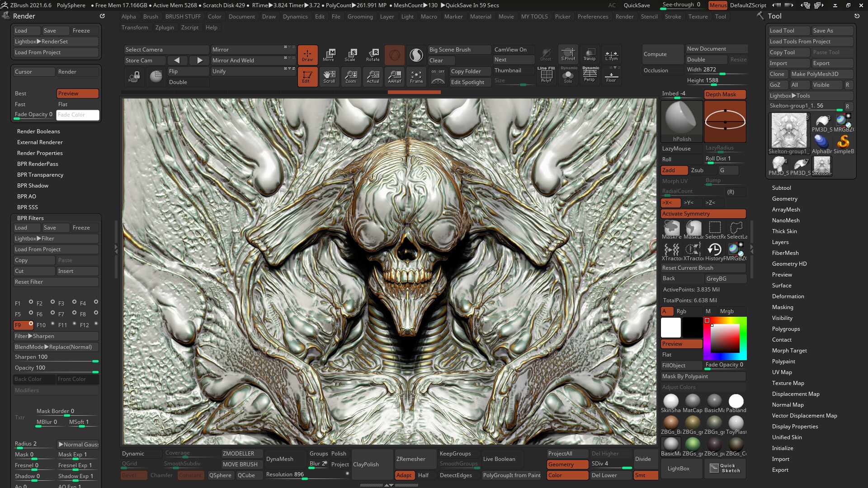The height and width of the screenshot is (488, 868).
Task: Open the Preferences menu
Action: tap(593, 17)
